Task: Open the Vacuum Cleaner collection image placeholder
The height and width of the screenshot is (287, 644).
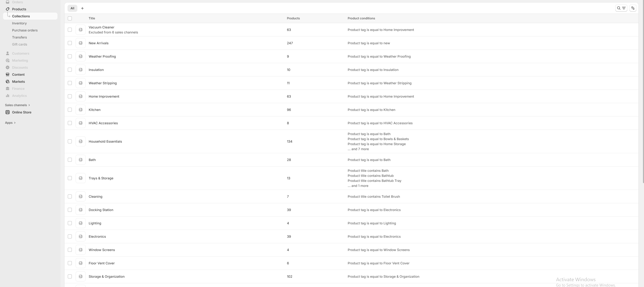Action: coord(81,30)
